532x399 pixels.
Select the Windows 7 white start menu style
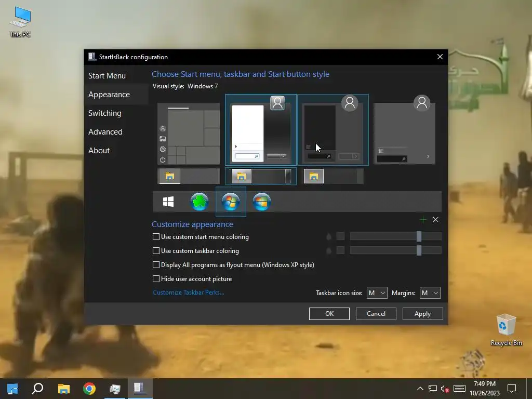[261, 130]
